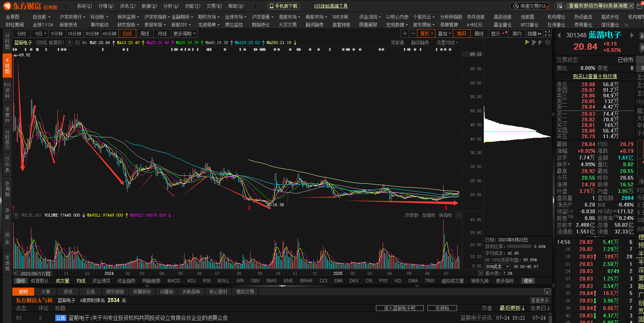Click the timeline scroll-right double arrow
644x323 pixels.
coord(480,273)
